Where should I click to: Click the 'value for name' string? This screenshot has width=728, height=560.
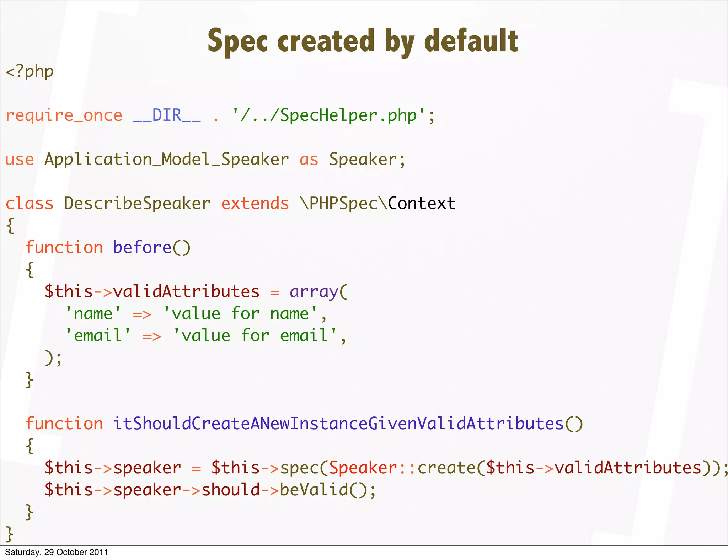tap(240, 314)
